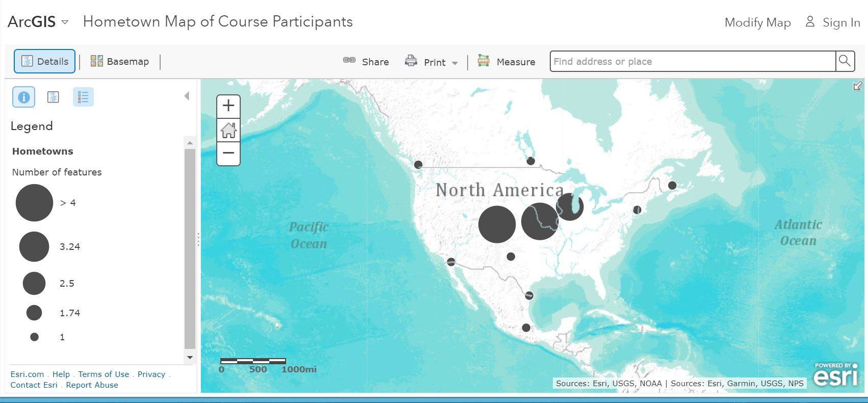This screenshot has width=868, height=403.
Task: Click Sign In
Action: pos(833,22)
